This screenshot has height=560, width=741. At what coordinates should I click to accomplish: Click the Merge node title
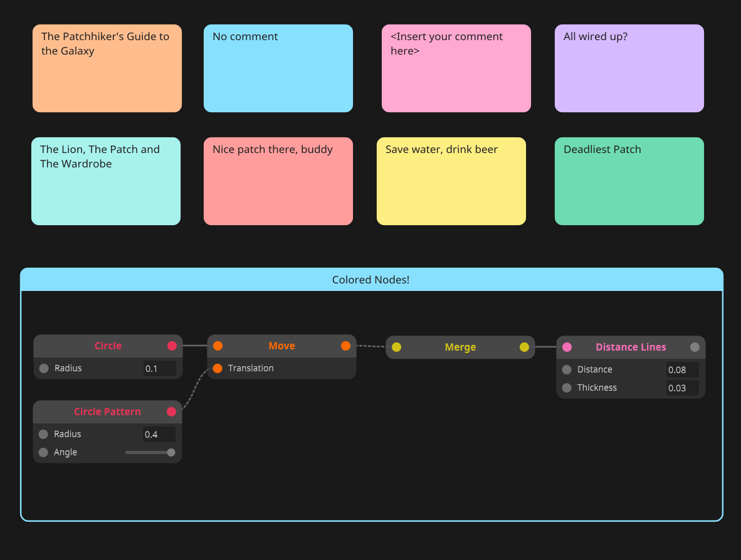(460, 347)
